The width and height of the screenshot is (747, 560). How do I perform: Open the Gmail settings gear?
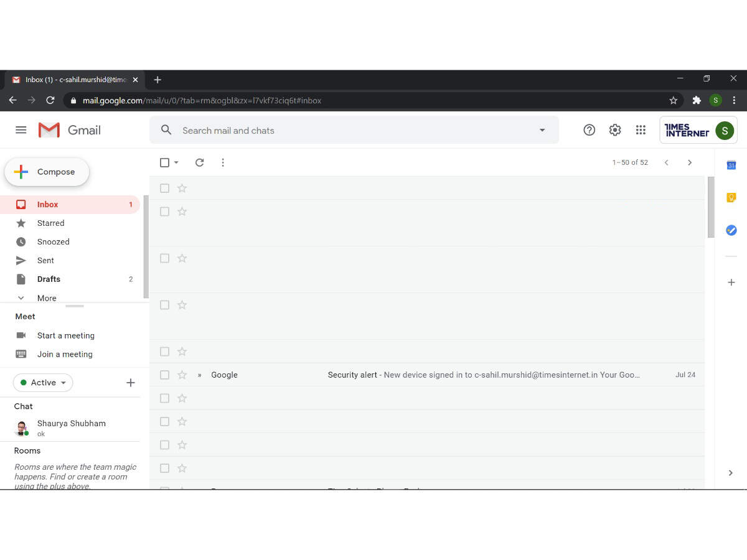pyautogui.click(x=615, y=130)
